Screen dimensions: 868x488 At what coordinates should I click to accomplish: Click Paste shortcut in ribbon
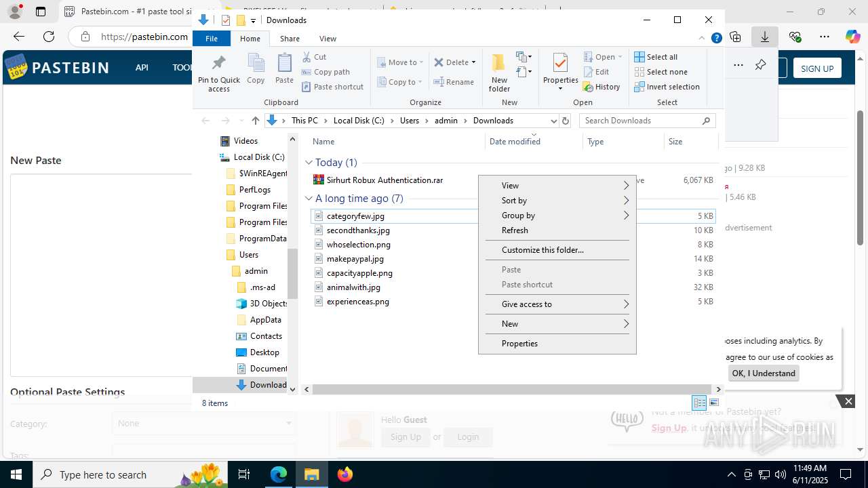pyautogui.click(x=332, y=87)
